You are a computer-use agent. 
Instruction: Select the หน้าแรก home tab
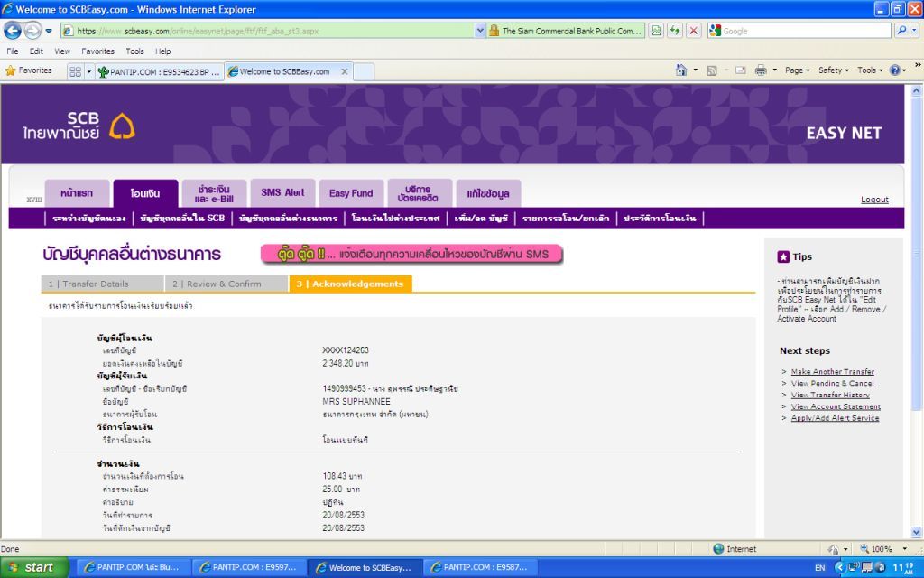(77, 193)
